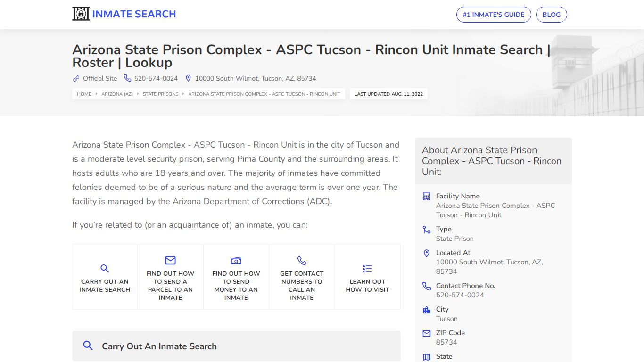
Task: Open the INMATE SEARCH site title link
Action: [134, 14]
